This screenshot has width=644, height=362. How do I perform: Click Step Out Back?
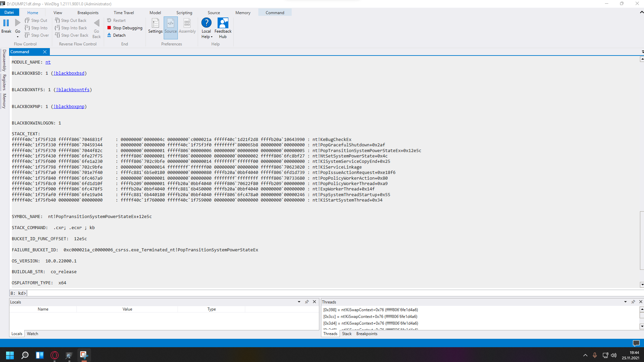[71, 21]
